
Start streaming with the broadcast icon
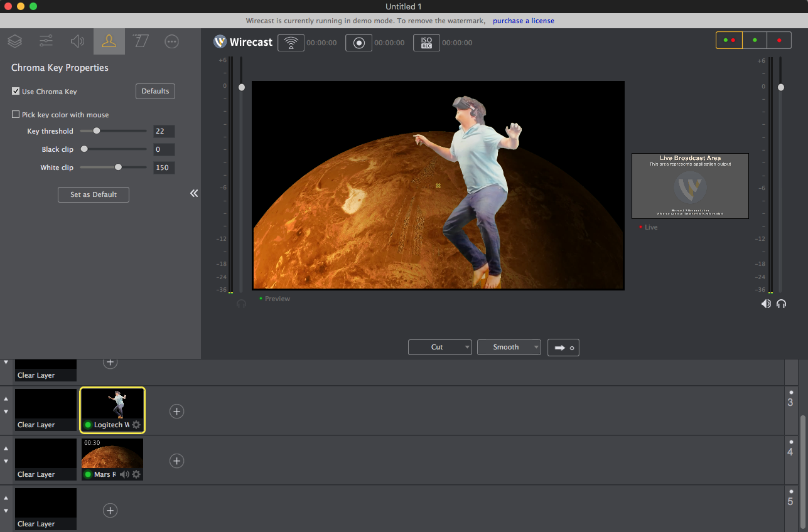pyautogui.click(x=291, y=43)
